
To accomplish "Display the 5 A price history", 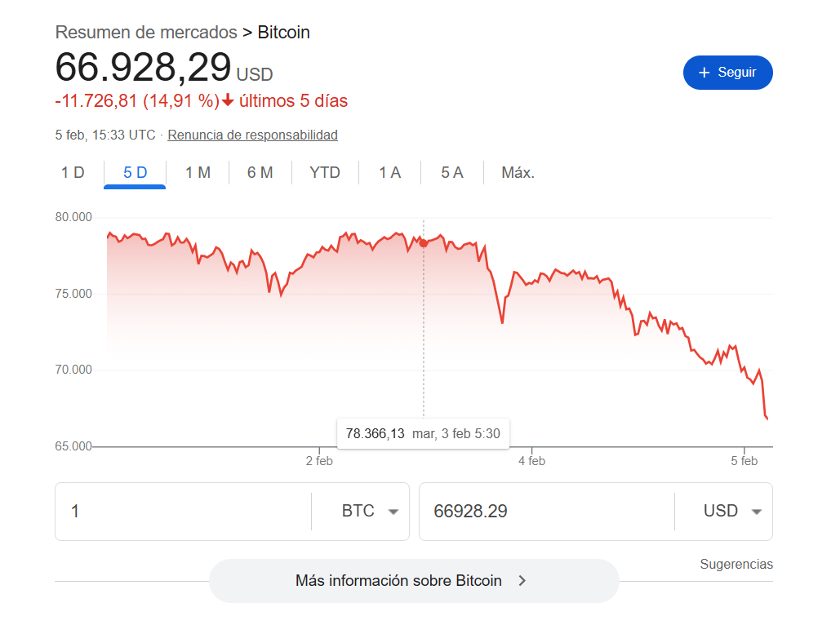I will [451, 173].
